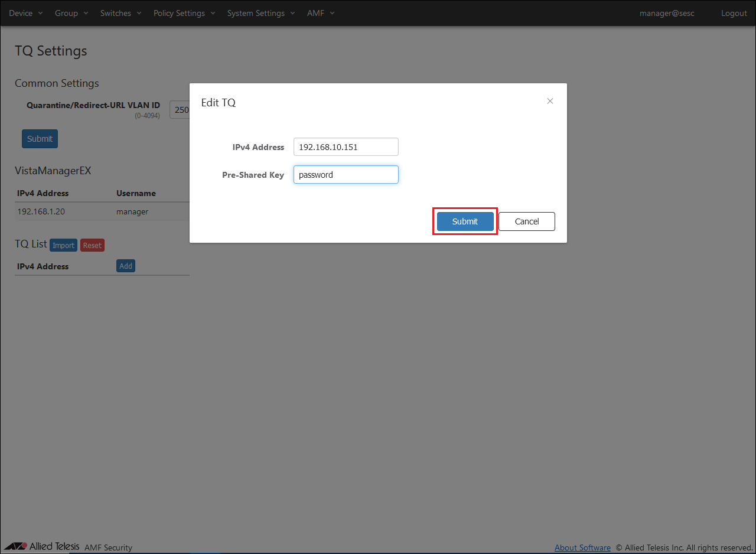Click the Import button beside TQ List
This screenshot has height=554, width=756.
tap(63, 245)
